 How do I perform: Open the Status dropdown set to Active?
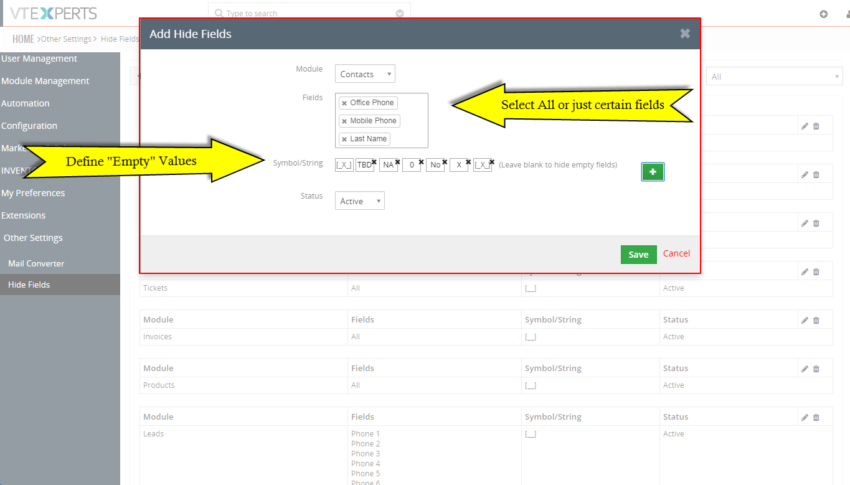359,201
